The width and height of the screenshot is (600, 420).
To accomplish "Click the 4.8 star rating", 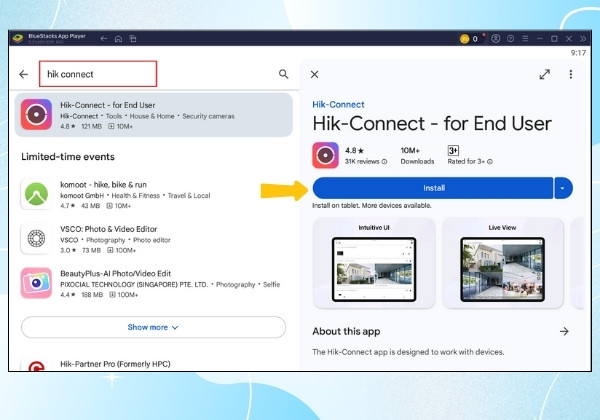I will tap(354, 150).
